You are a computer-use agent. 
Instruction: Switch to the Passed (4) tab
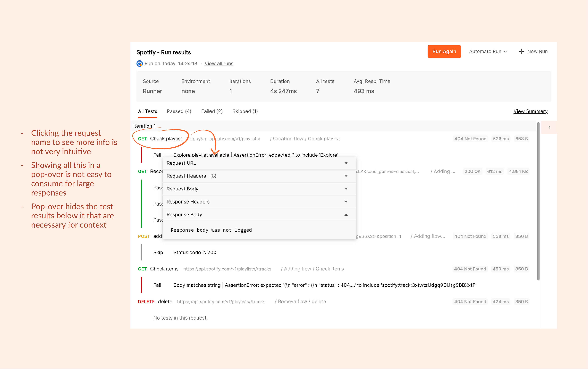[x=179, y=111]
